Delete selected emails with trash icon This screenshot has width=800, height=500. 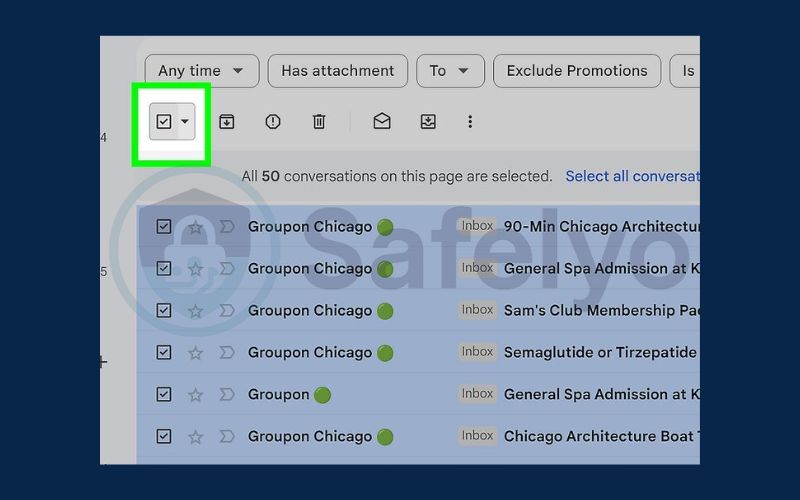(x=319, y=121)
